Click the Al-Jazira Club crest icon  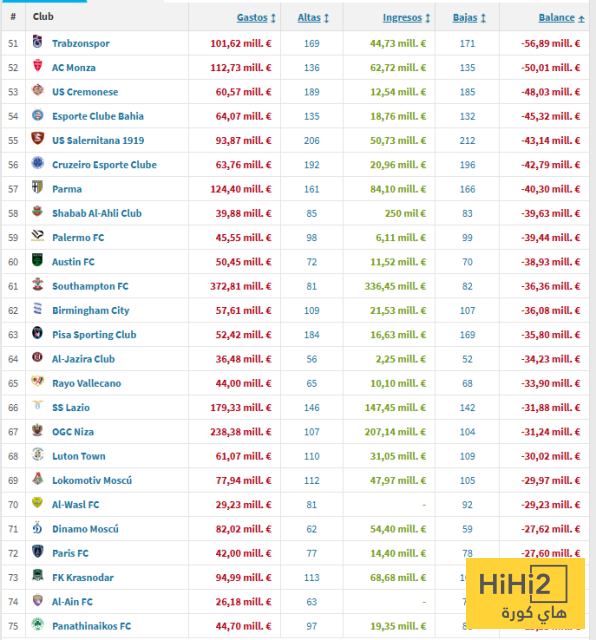(38, 357)
